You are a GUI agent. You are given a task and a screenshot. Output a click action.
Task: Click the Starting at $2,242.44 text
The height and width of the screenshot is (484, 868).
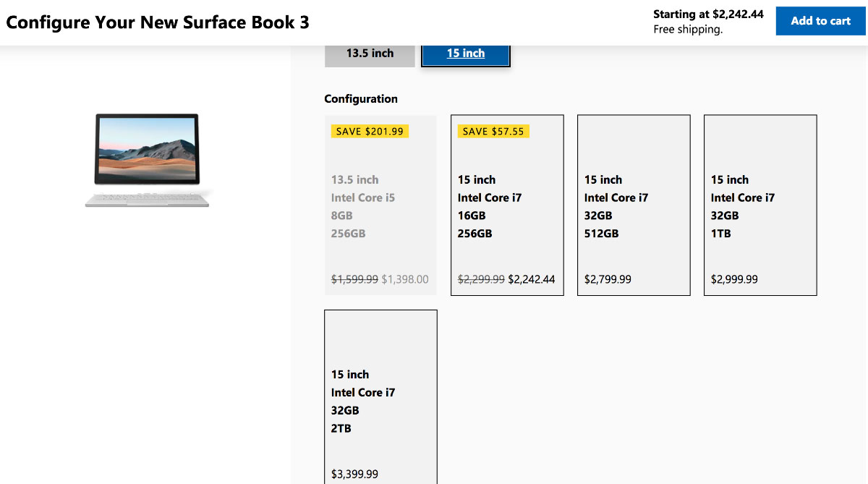[x=708, y=14]
